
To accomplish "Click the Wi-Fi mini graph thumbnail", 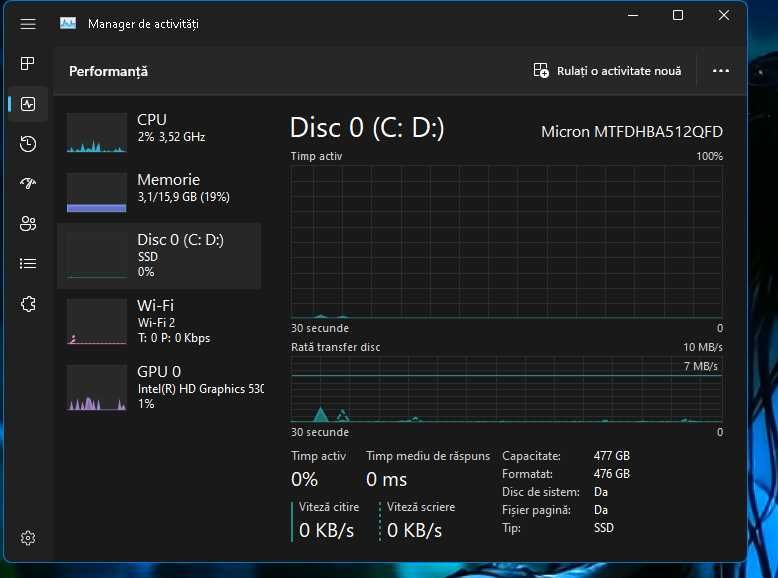I will tap(97, 321).
